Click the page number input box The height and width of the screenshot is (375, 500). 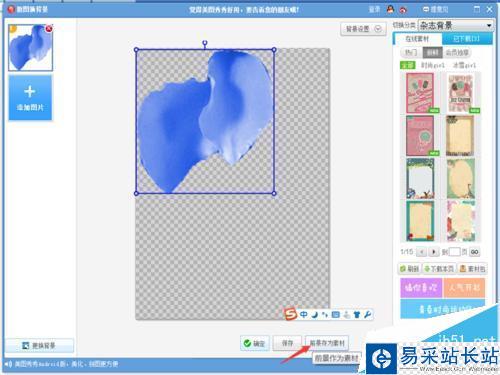pyautogui.click(x=454, y=252)
